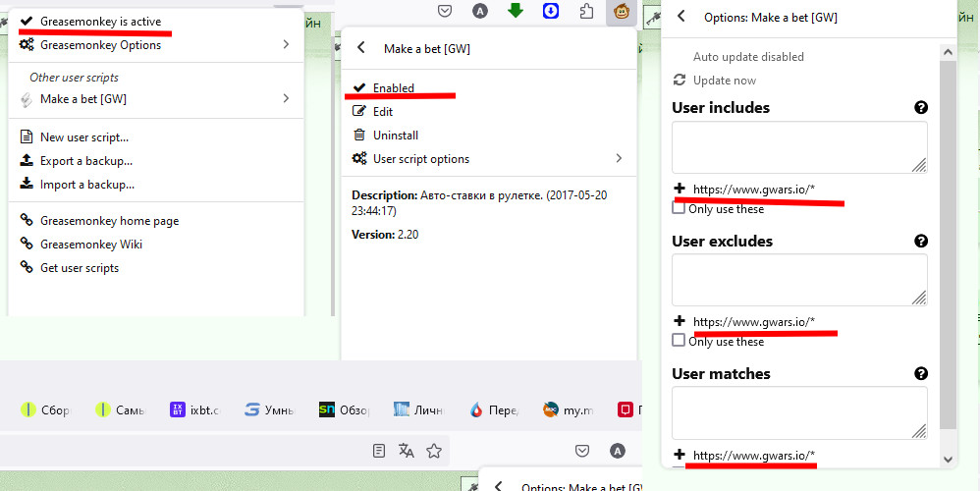
Task: Open the Сбор bookmark
Action: (45, 409)
